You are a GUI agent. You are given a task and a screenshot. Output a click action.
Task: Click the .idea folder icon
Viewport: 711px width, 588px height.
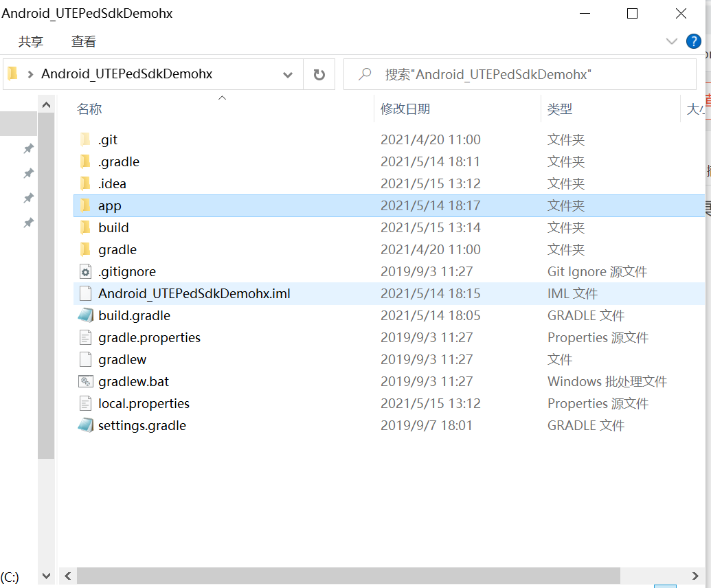click(x=85, y=183)
